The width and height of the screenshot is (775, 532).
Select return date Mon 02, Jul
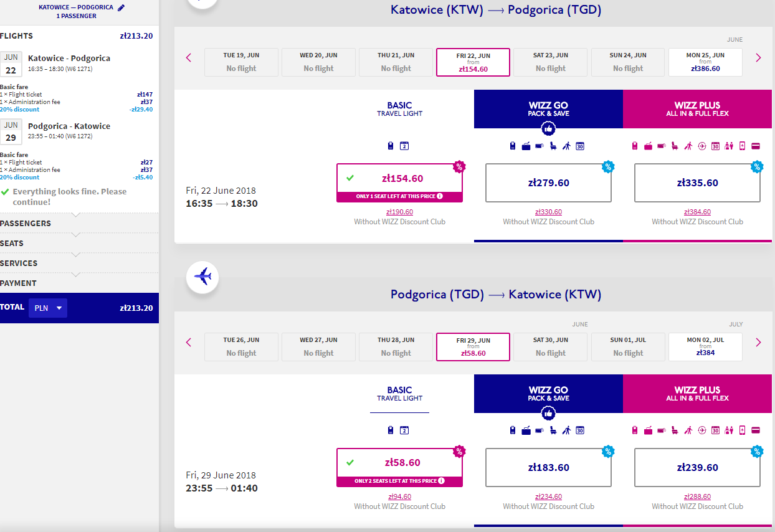tap(705, 347)
